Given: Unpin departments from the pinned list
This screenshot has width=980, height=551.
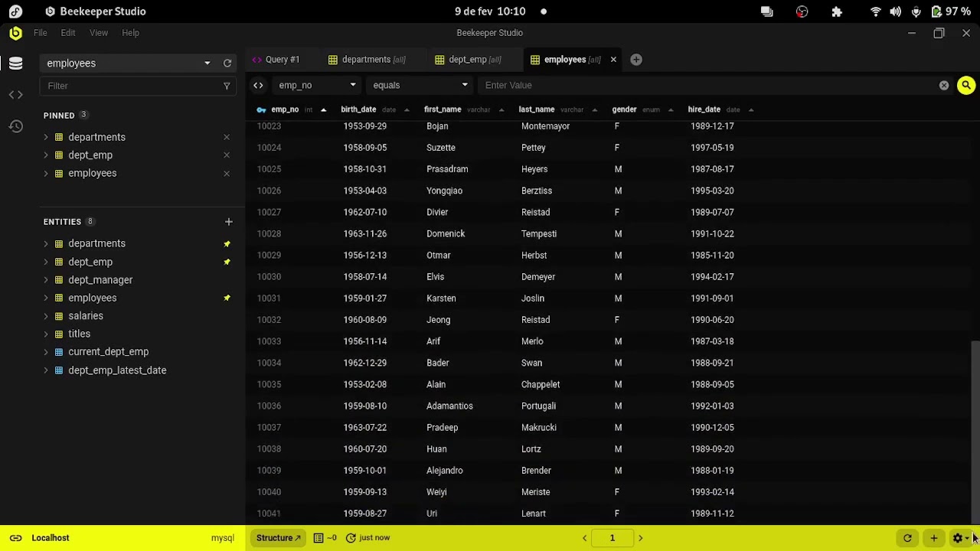Looking at the screenshot, I should (x=227, y=138).
